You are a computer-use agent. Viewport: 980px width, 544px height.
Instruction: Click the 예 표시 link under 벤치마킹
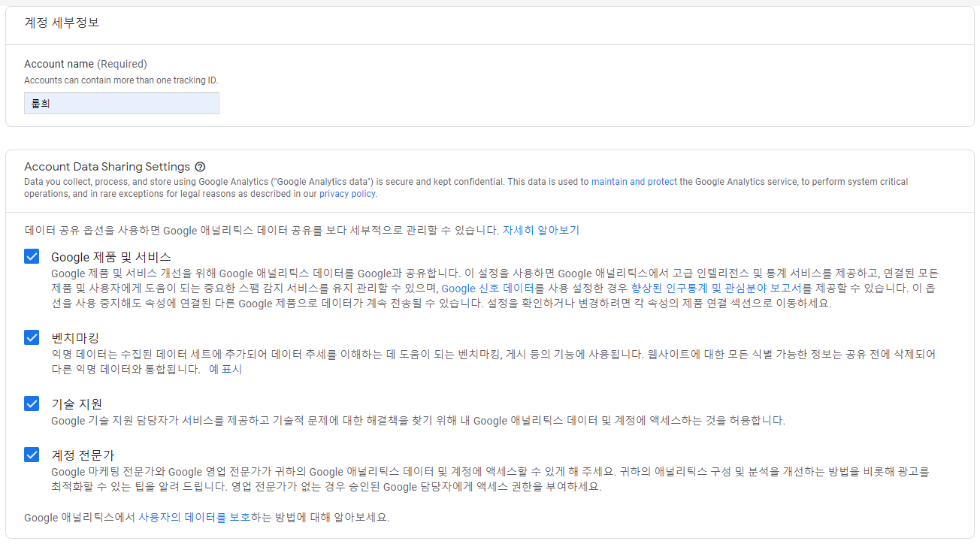click(x=225, y=370)
